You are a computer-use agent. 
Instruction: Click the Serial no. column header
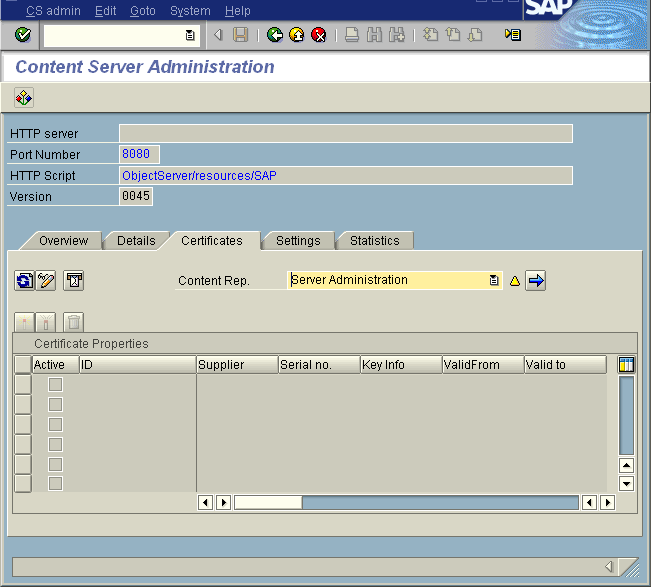(319, 364)
